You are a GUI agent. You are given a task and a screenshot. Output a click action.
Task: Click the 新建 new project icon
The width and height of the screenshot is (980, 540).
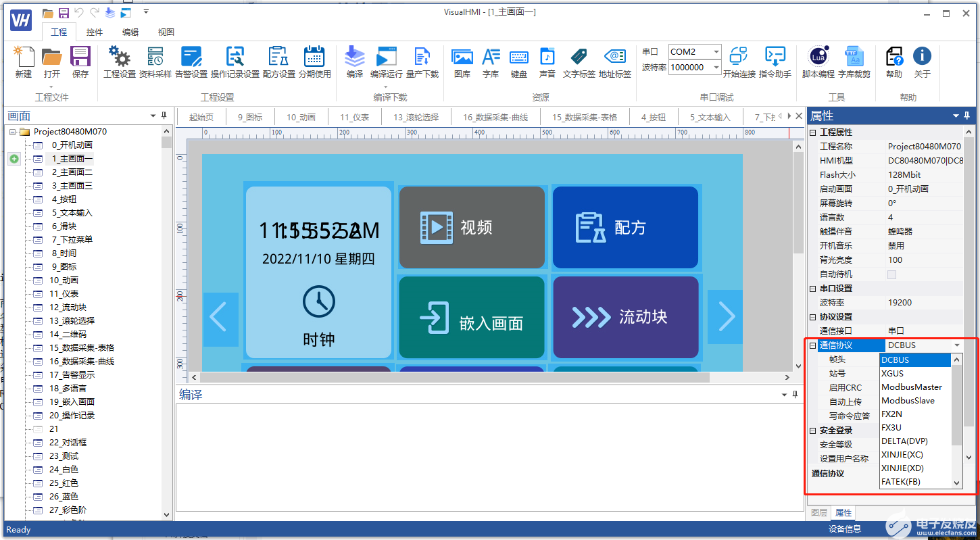tap(24, 62)
